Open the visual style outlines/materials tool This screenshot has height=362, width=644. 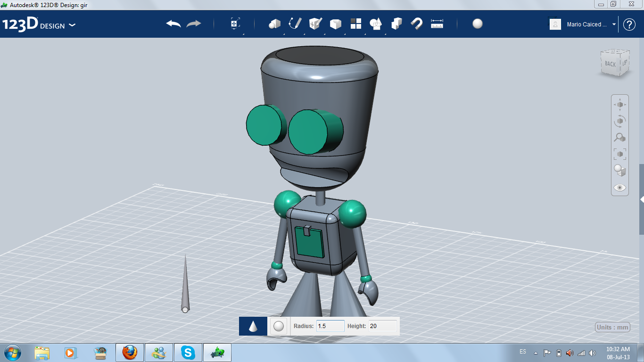[620, 170]
